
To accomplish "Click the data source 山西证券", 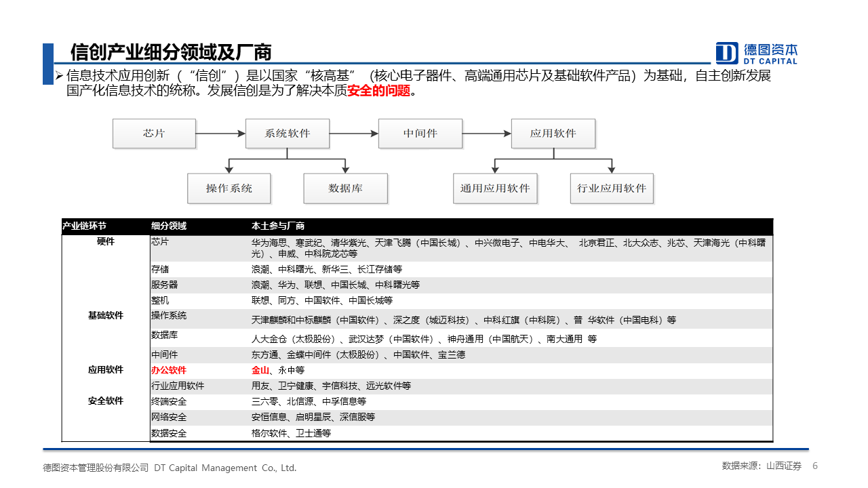I will coord(784,466).
